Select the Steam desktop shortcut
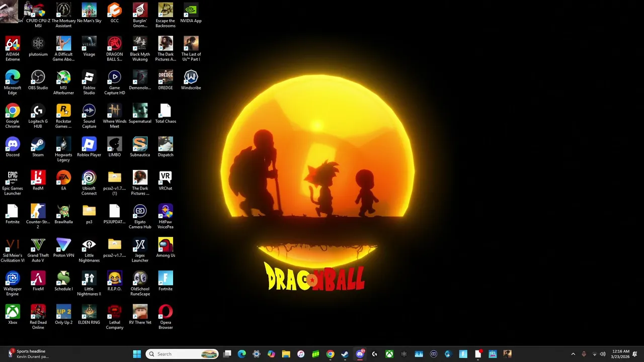 pos(38,147)
